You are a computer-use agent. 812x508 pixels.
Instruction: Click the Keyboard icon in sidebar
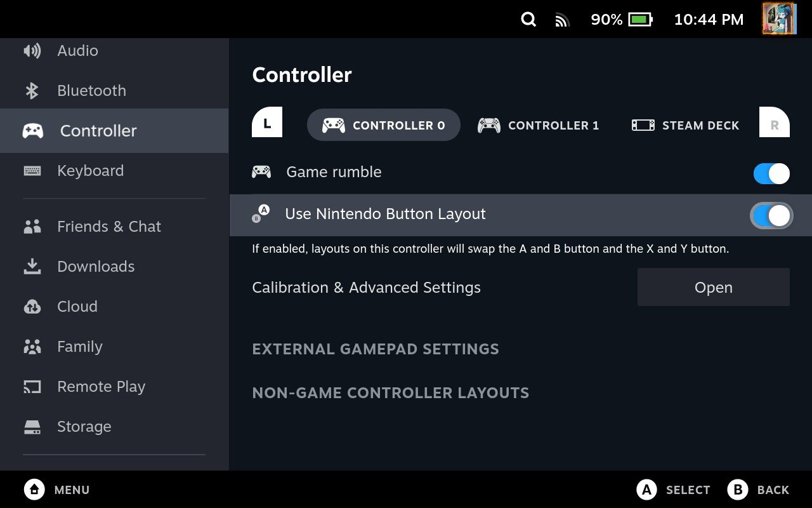pos(32,171)
